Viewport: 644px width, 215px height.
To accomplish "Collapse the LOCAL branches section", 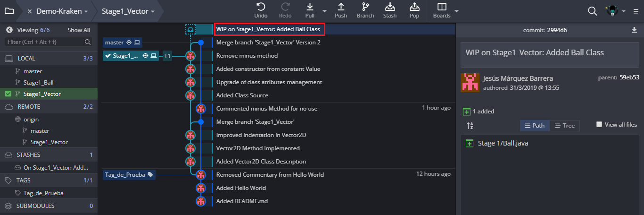I will click(x=49, y=59).
